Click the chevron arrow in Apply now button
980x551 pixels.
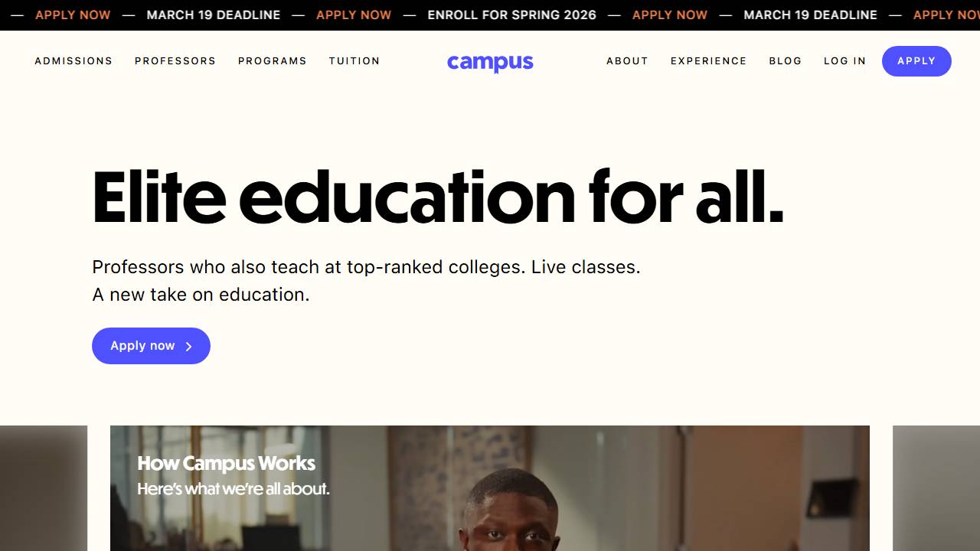pos(188,347)
